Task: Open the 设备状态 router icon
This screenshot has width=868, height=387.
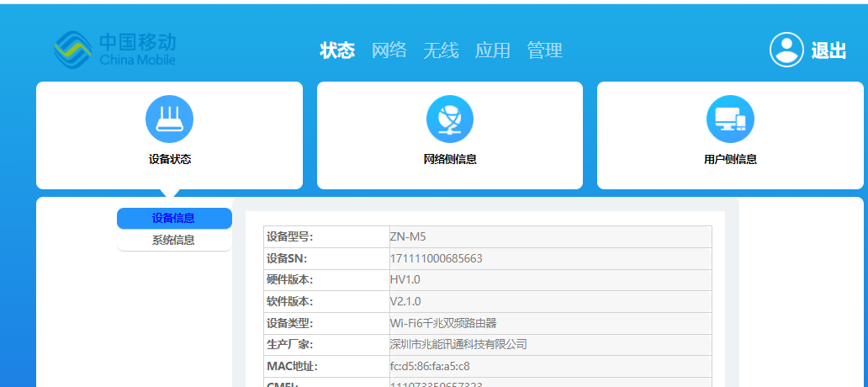Action: (x=169, y=119)
